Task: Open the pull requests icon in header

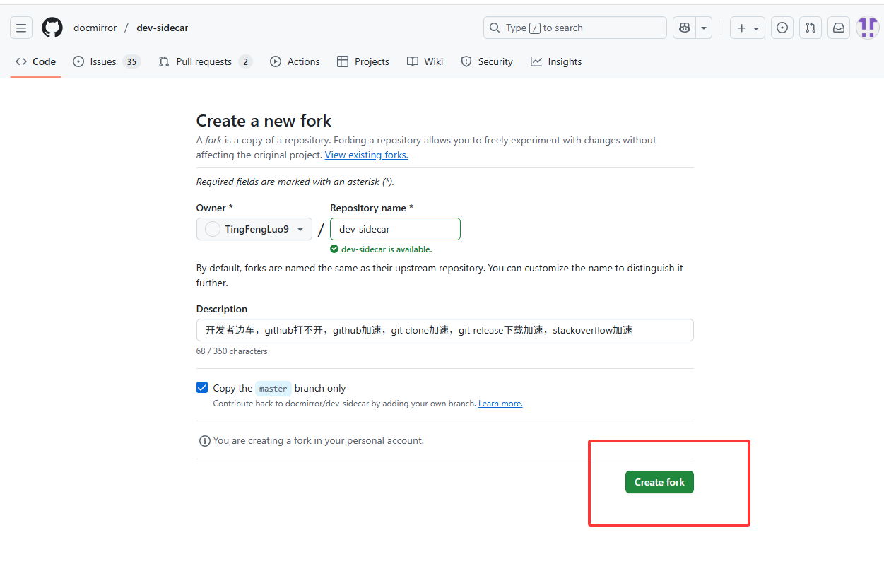Action: coord(811,28)
